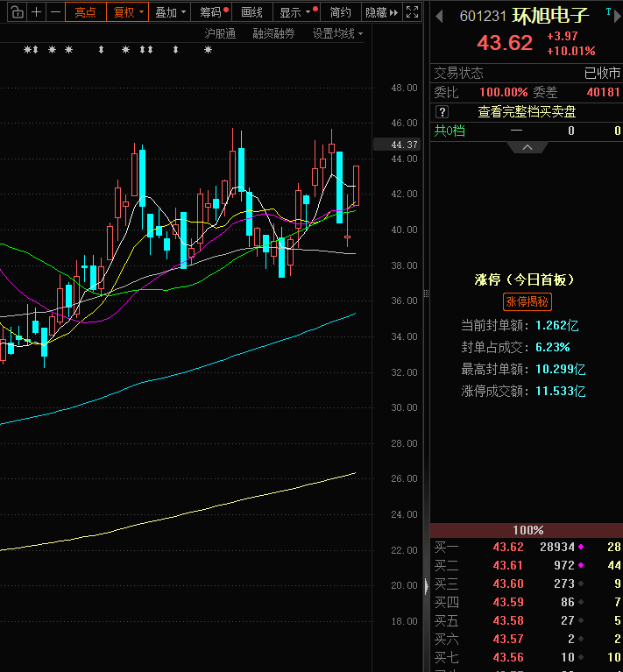Screen dimensions: 623x672
Task: Click the unlock padlock icon in toolbar
Action: coord(18,12)
